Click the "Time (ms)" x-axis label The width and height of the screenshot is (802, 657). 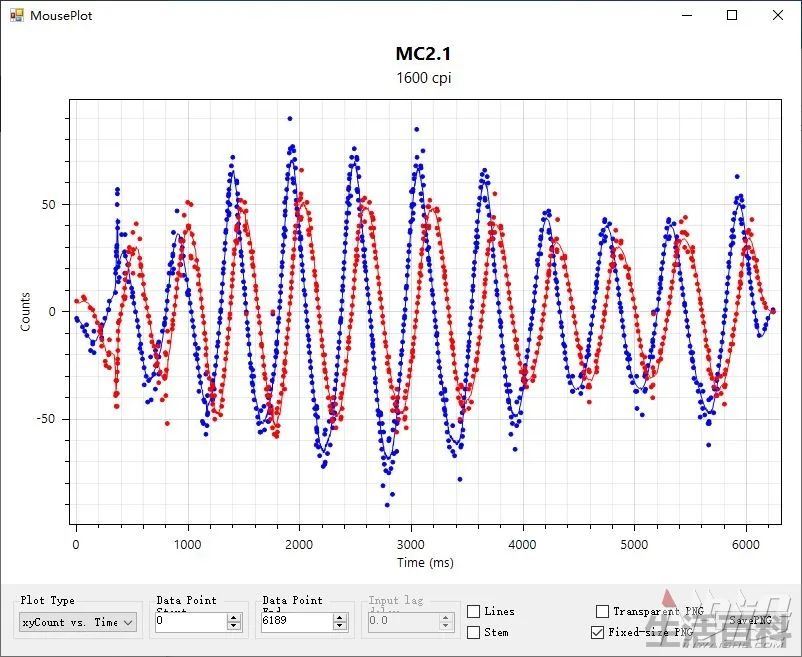click(426, 562)
